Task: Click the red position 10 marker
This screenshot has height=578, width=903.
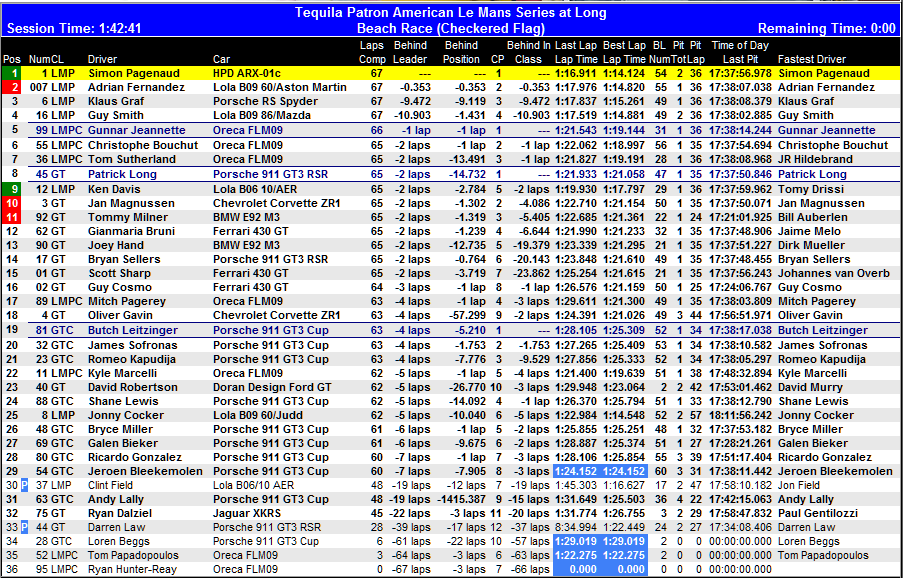Action: (11, 203)
